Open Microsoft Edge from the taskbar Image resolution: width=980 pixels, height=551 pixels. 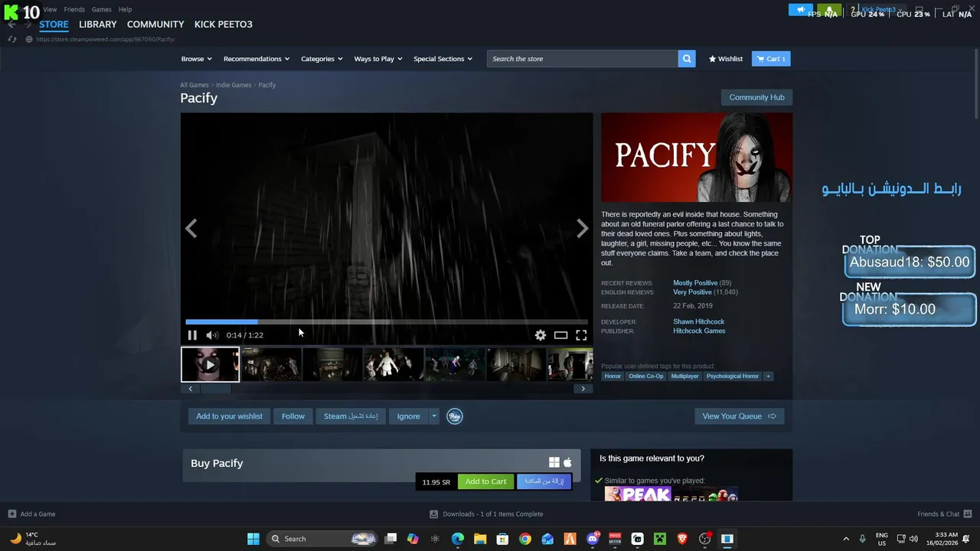(458, 539)
